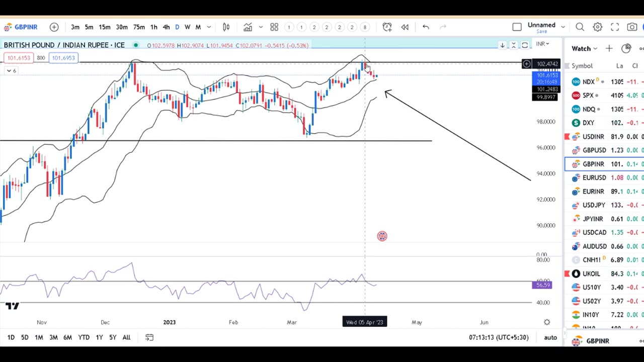
Task: Open timezone selector showing UTC+5:30
Action: [499, 337]
